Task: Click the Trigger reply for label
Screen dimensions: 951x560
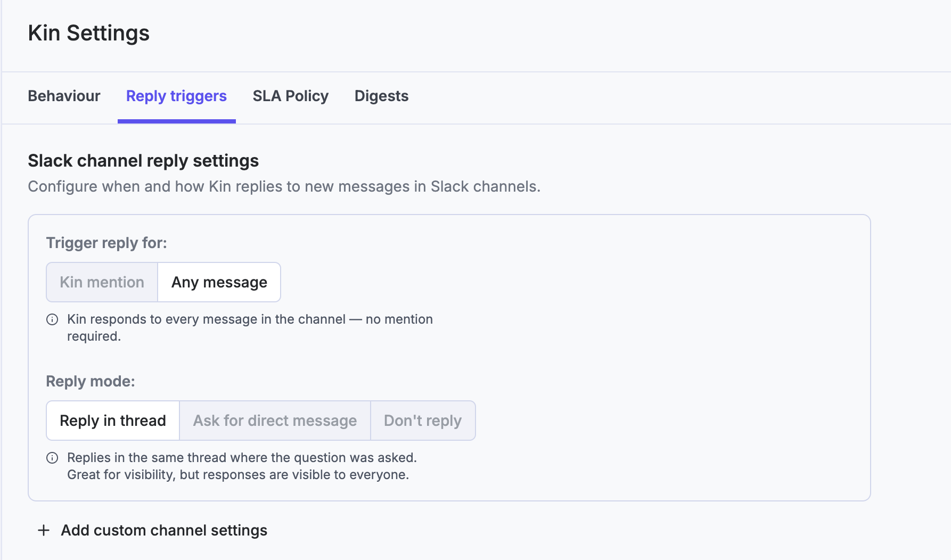Action: tap(106, 243)
